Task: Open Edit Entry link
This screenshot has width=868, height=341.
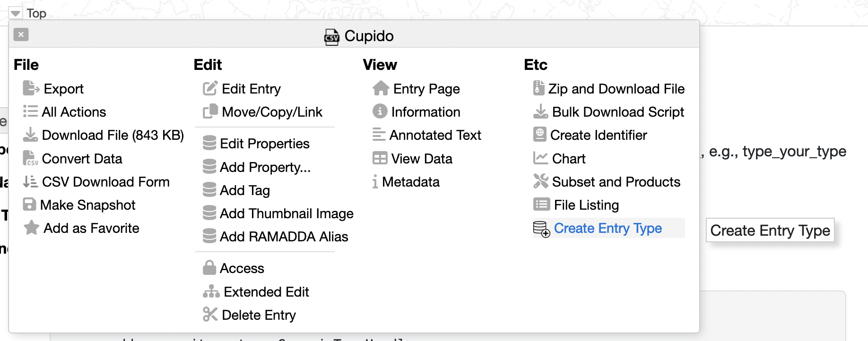Action: coord(251,89)
